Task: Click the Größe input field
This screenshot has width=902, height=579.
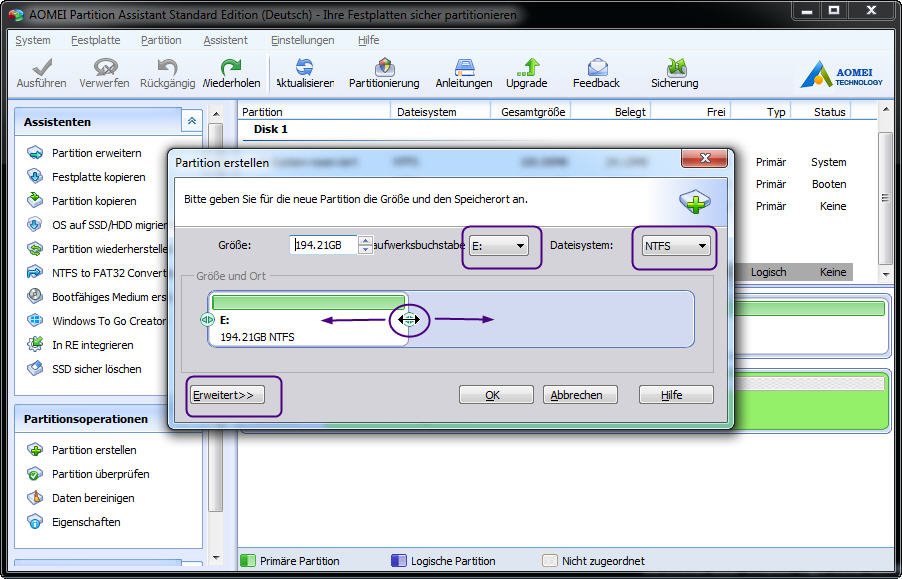Action: (x=324, y=245)
